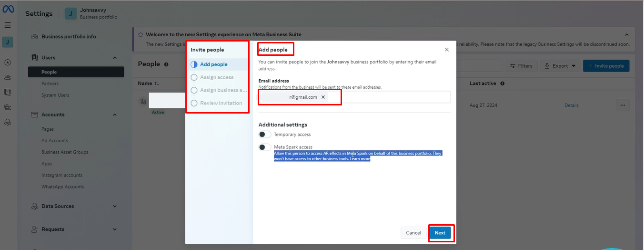Click the Users section icon
The image size is (644, 250).
click(x=35, y=58)
